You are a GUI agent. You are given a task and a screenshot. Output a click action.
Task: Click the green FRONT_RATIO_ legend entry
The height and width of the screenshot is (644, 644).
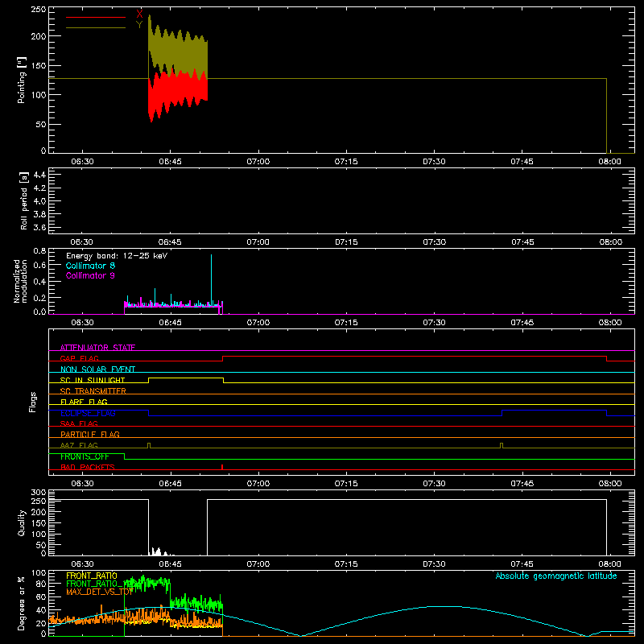[94, 584]
